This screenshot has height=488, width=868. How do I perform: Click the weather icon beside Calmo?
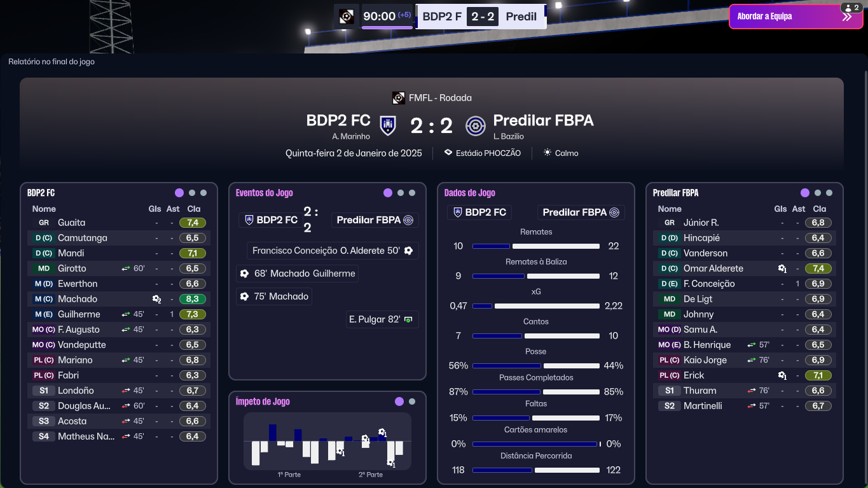click(x=547, y=153)
